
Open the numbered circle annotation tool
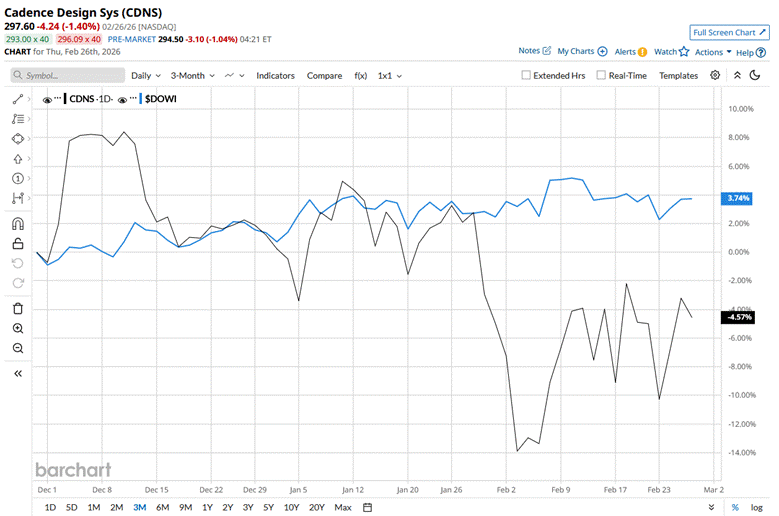[x=18, y=178]
